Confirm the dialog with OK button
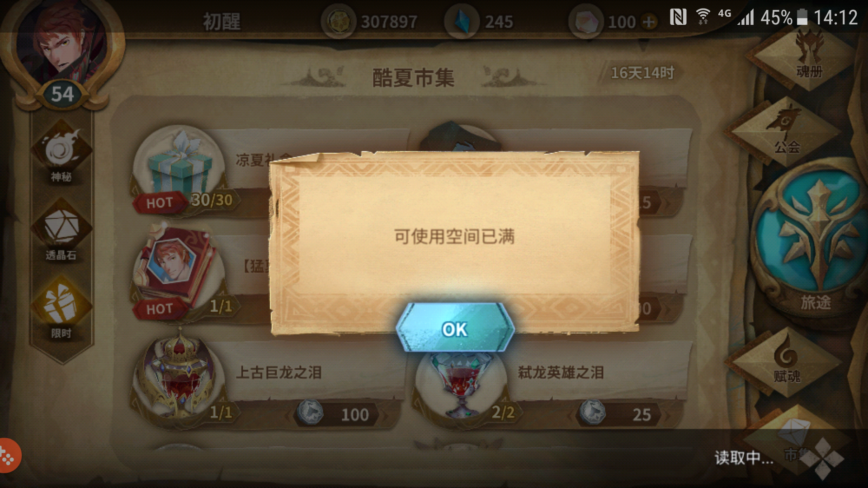Screen dimensions: 868x488 [455, 328]
